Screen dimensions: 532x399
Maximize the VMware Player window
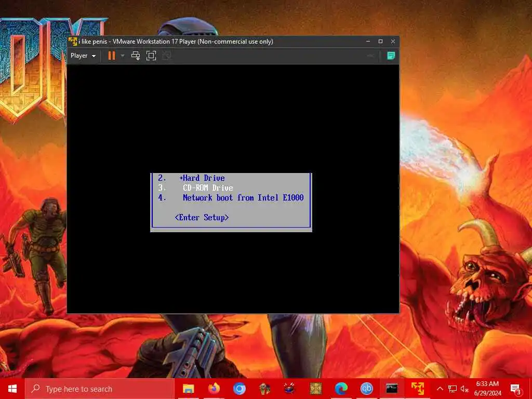(x=380, y=42)
